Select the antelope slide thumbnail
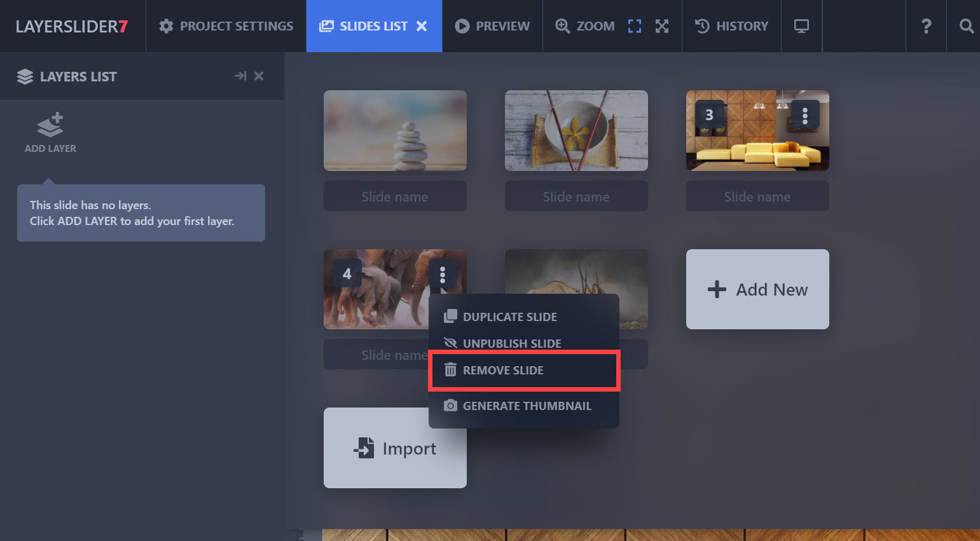This screenshot has width=980, height=541. pyautogui.click(x=576, y=271)
